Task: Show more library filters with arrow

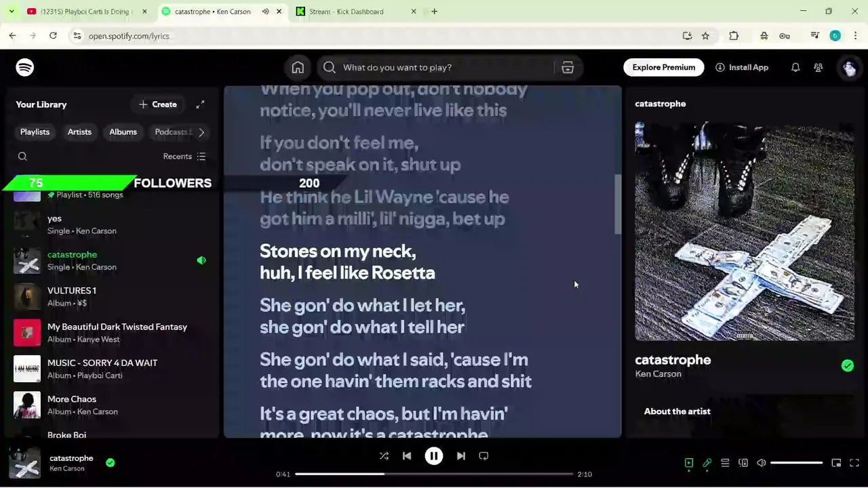Action: point(201,132)
